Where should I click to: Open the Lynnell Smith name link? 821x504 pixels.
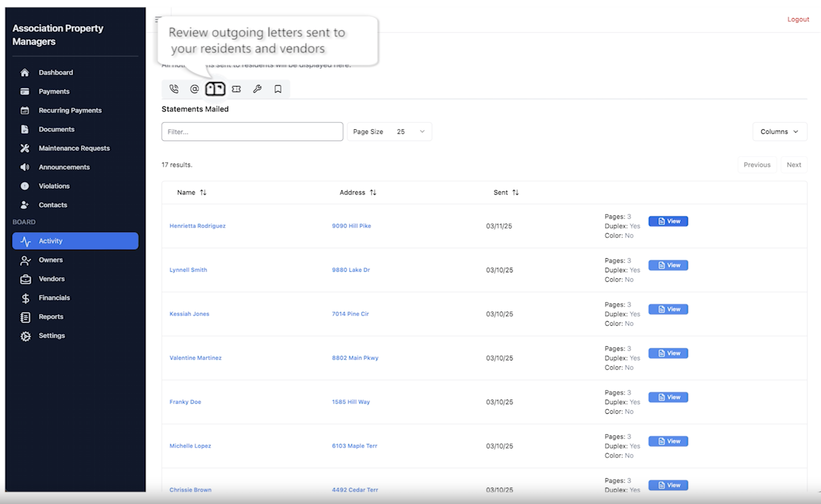click(x=188, y=270)
